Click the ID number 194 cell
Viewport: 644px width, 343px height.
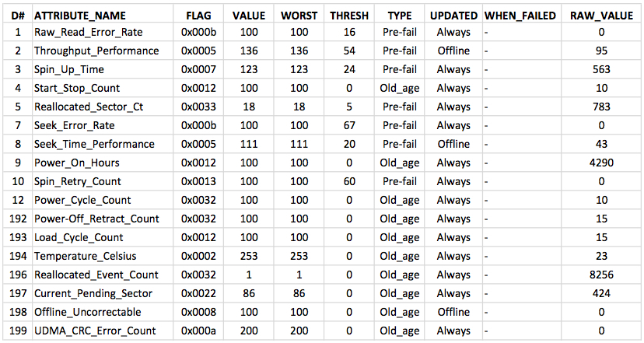[18, 256]
